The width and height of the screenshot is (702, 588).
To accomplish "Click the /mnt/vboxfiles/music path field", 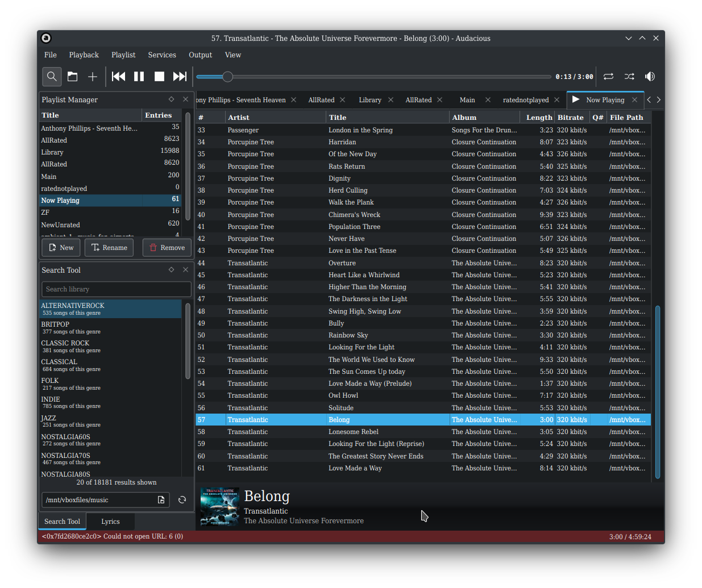I will point(106,500).
